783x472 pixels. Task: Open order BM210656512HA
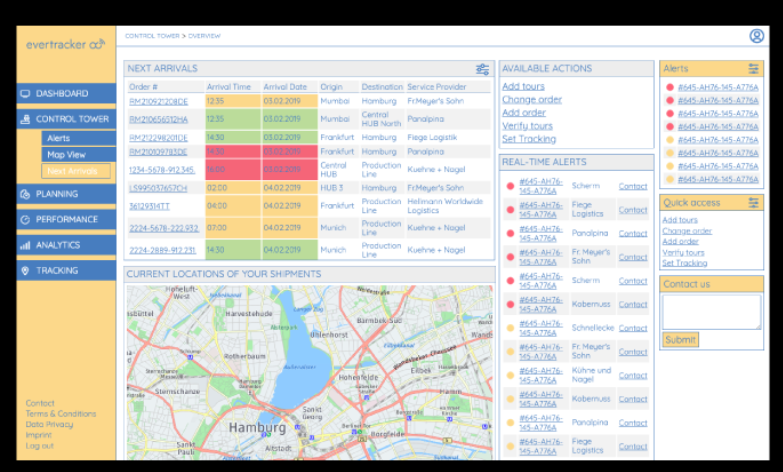(x=158, y=119)
